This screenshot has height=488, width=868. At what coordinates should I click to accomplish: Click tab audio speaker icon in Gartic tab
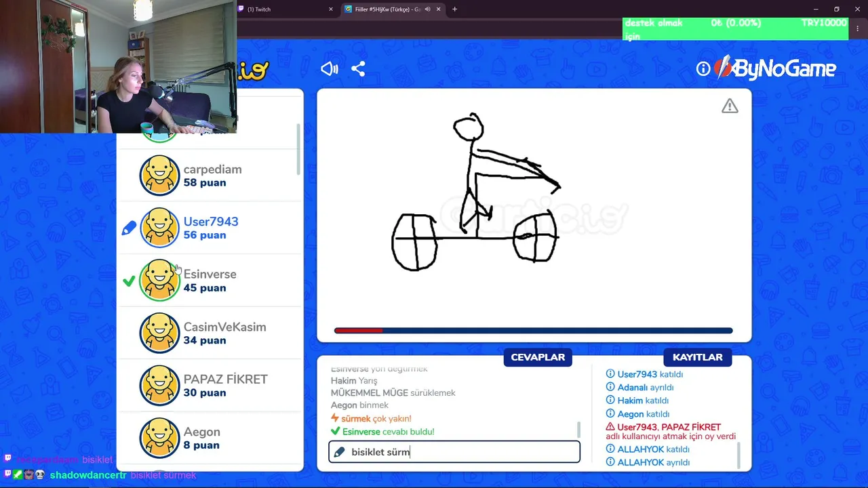(x=428, y=9)
